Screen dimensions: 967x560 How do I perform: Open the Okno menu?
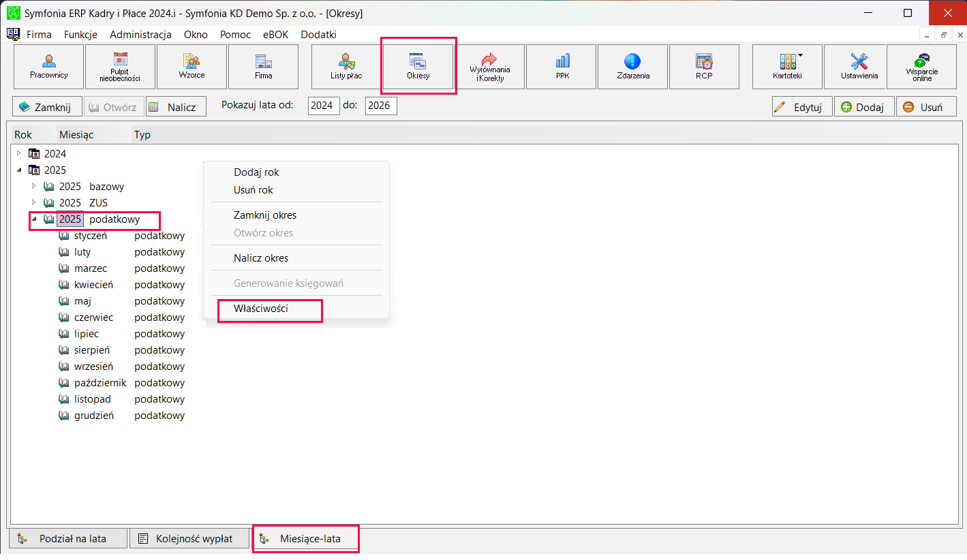point(196,35)
